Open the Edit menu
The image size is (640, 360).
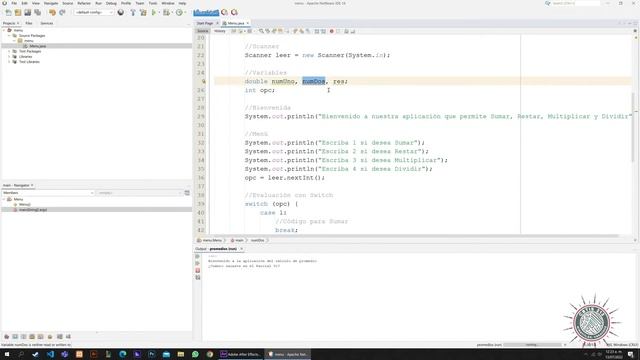click(x=24, y=3)
